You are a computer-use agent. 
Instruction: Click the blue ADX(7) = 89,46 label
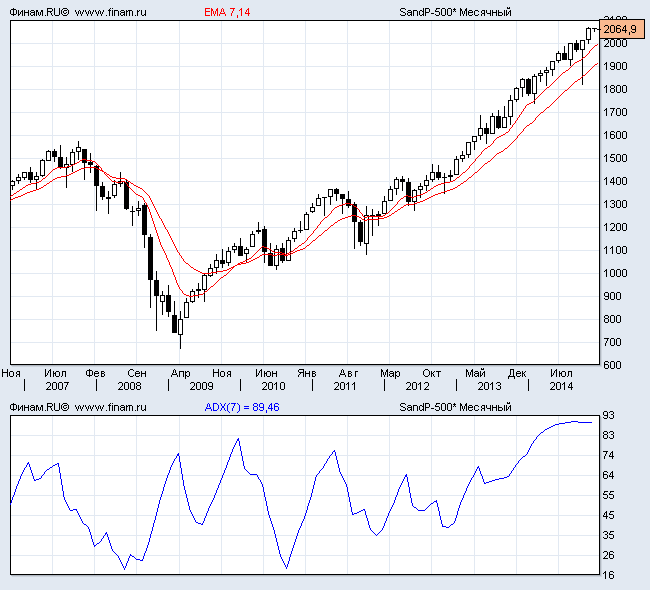click(x=241, y=408)
